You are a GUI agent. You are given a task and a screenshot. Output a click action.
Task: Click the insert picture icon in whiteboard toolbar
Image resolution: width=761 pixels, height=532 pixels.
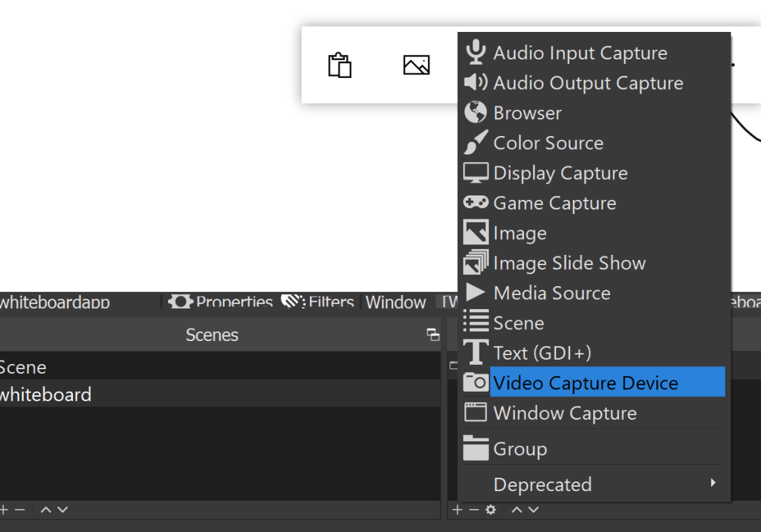tap(416, 65)
